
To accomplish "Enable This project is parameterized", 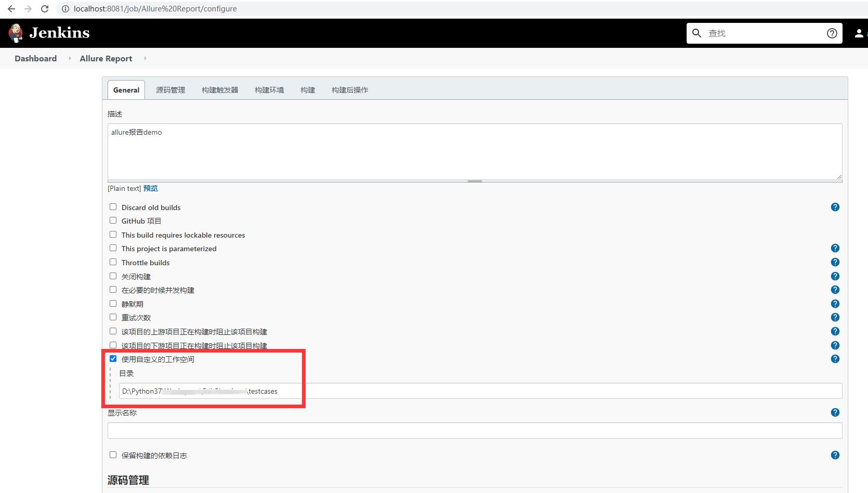I will click(x=113, y=248).
